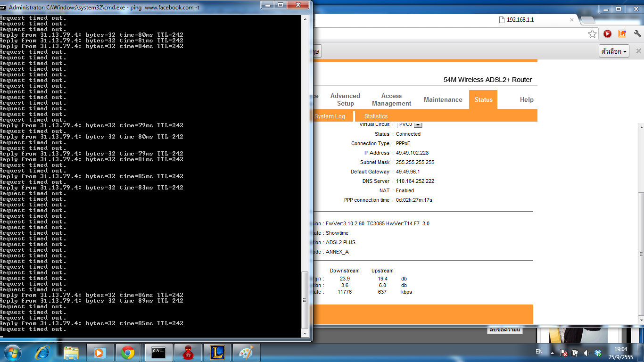Open the Access Management menu

[391, 99]
